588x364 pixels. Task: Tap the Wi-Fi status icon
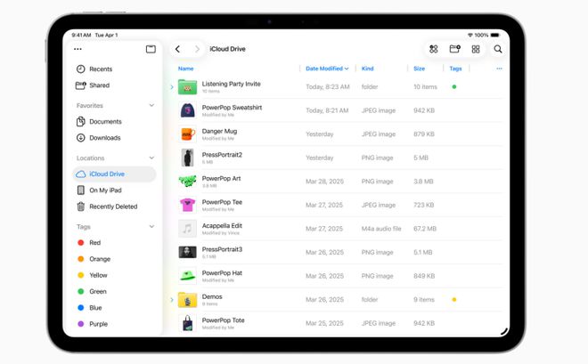tap(470, 35)
